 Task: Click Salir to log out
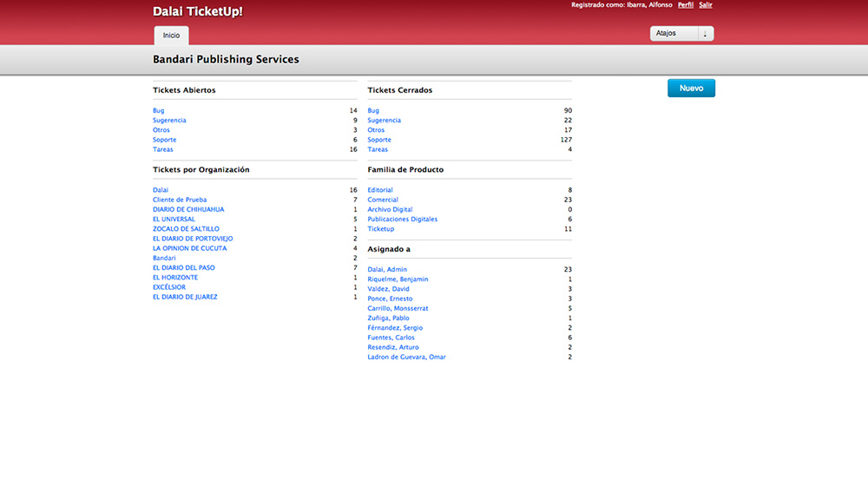706,5
